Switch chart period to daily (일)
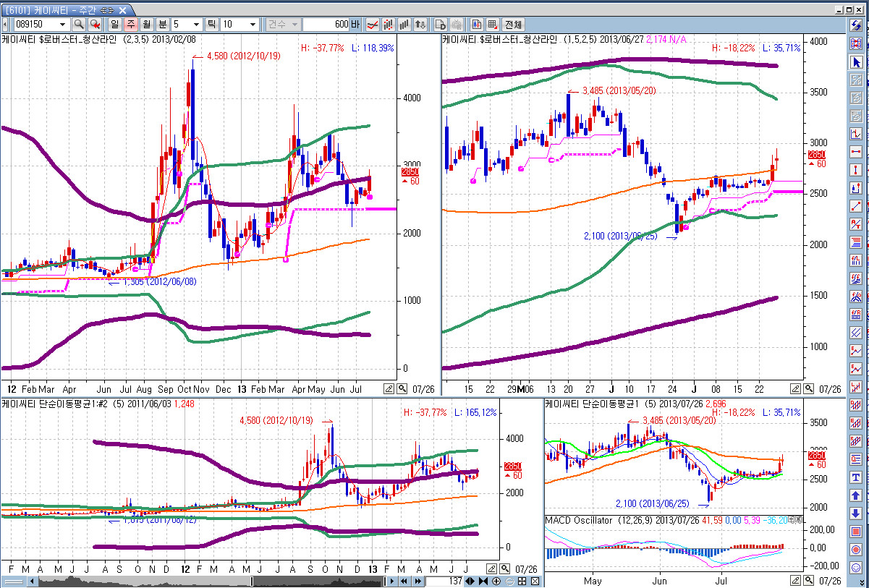The width and height of the screenshot is (869, 588). pyautogui.click(x=114, y=24)
